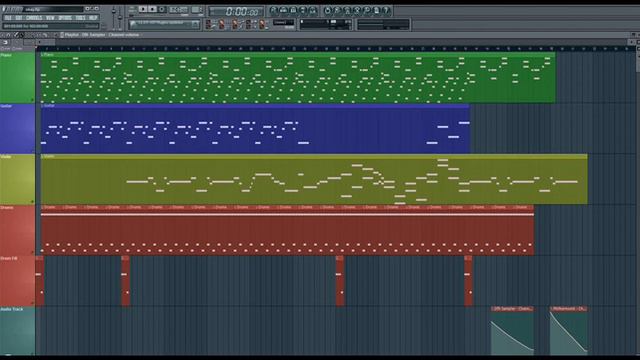Open the OPTIONS menu

65,18
